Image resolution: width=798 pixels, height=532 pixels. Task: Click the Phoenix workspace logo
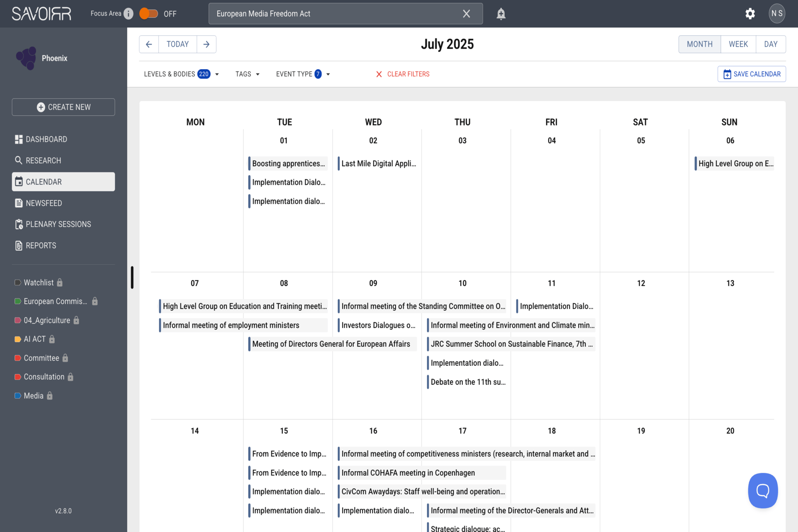[27, 59]
